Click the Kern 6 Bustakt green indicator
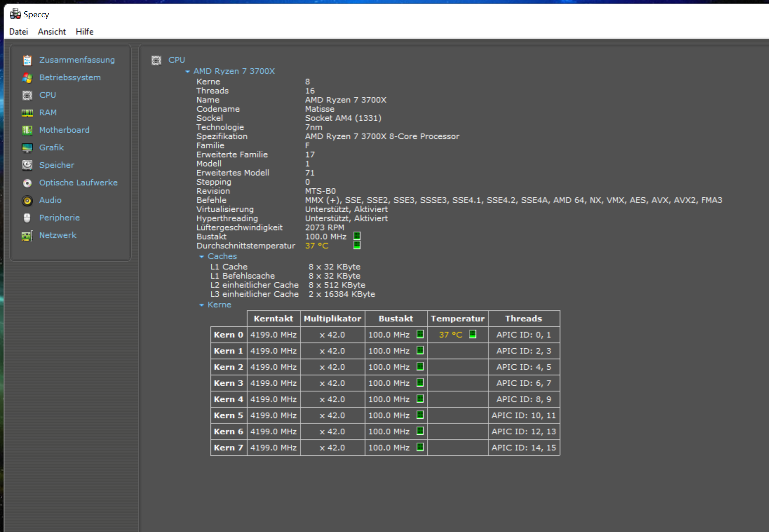 coord(420,431)
